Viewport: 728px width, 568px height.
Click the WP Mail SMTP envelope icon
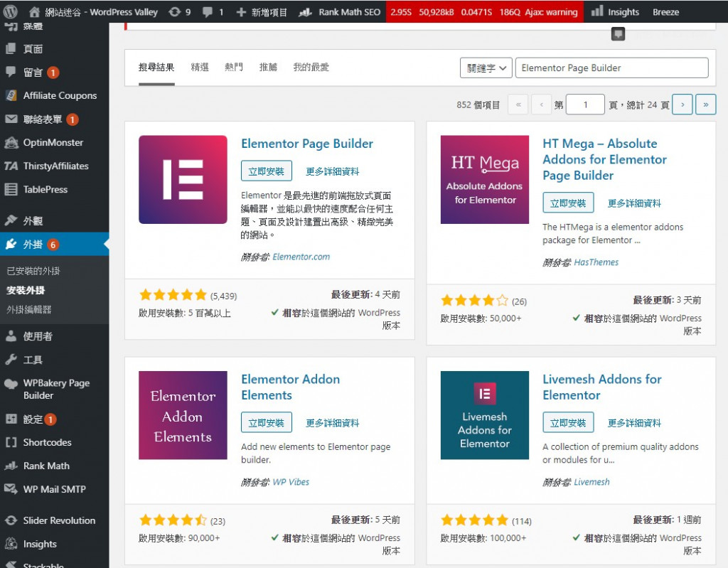pyautogui.click(x=11, y=489)
